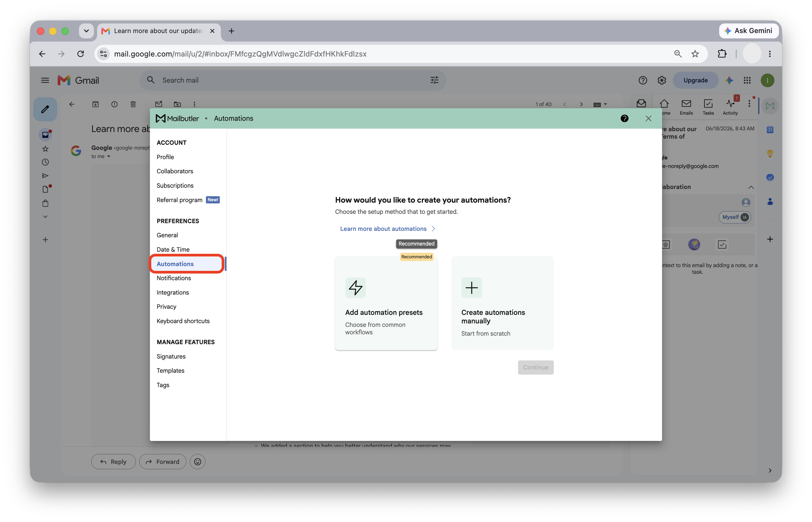This screenshot has width=812, height=522.
Task: Open Notifications in preferences sidebar
Action: tap(174, 278)
